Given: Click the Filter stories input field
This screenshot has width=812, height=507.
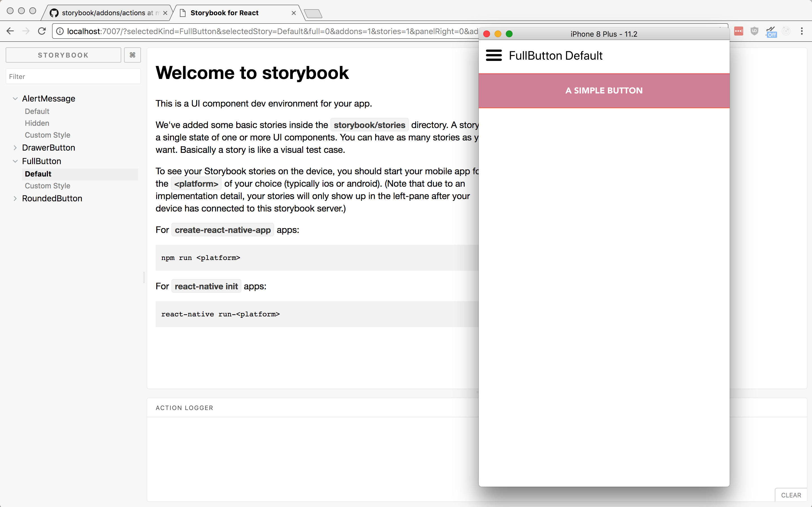Looking at the screenshot, I should [x=73, y=76].
